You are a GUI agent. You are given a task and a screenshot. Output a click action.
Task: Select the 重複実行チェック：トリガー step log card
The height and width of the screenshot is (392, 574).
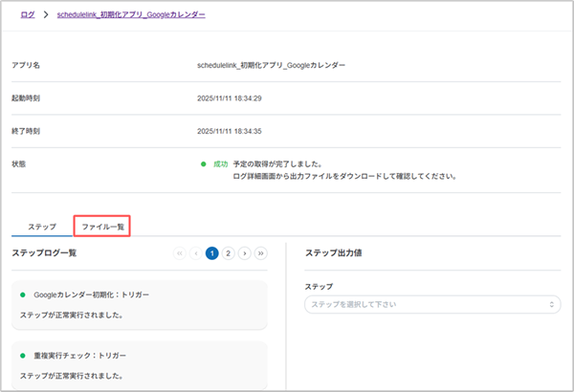(x=143, y=364)
